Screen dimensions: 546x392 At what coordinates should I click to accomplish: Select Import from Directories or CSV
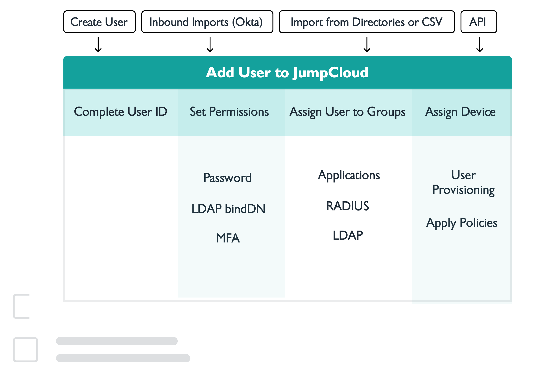[x=367, y=22]
